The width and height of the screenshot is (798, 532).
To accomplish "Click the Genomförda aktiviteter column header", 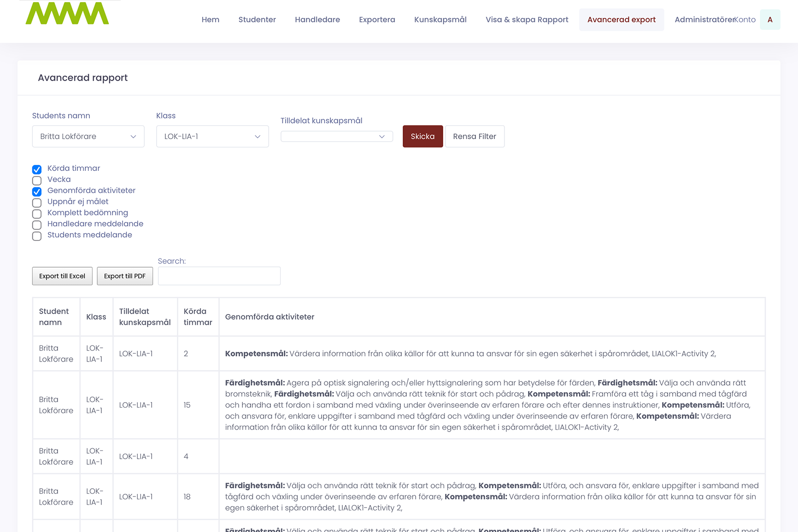I will pyautogui.click(x=492, y=317).
